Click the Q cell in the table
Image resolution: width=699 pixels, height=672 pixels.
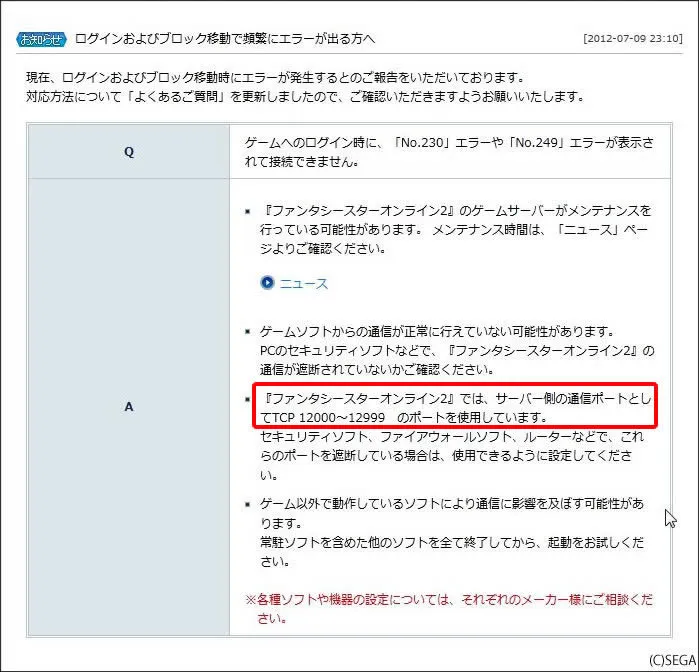(128, 152)
